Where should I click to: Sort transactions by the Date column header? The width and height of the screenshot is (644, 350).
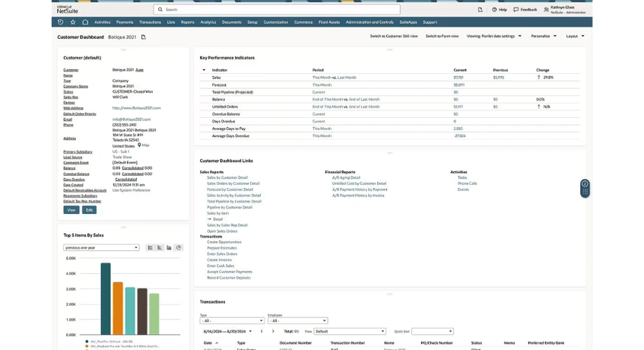pos(208,343)
